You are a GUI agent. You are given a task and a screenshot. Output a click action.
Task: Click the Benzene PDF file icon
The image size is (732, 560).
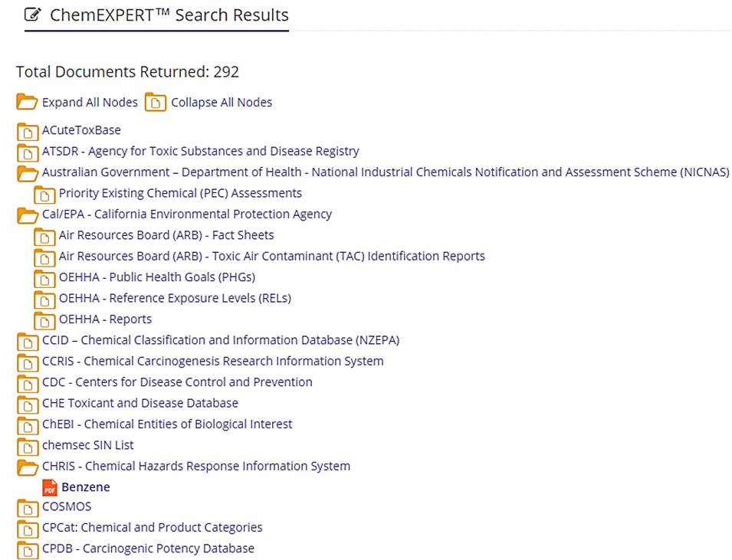click(50, 487)
